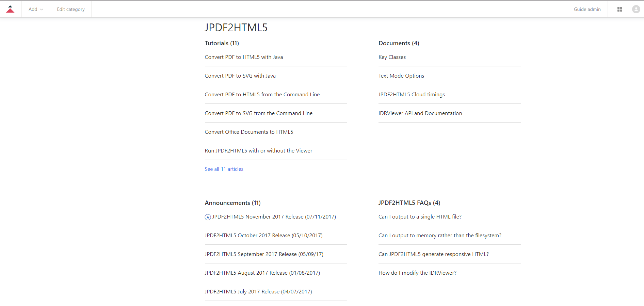The image size is (644, 306).
Task: Open Convert PDF to SVG with Java
Action: click(240, 76)
